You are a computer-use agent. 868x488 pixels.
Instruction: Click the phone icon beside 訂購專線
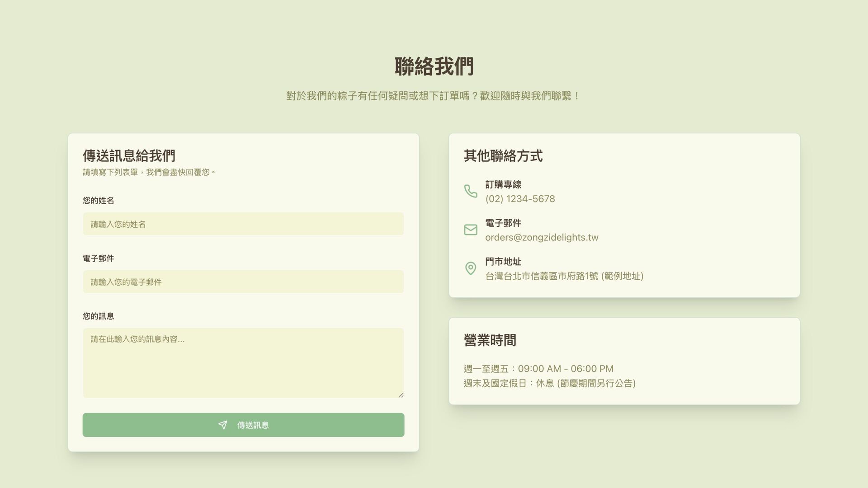pyautogui.click(x=471, y=191)
